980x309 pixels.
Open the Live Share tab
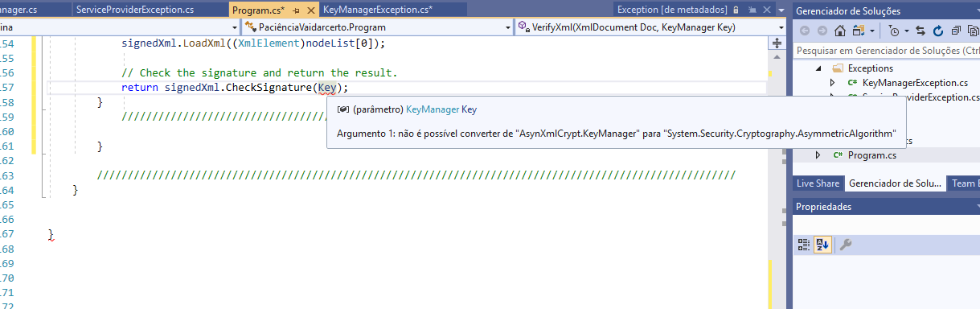[818, 183]
